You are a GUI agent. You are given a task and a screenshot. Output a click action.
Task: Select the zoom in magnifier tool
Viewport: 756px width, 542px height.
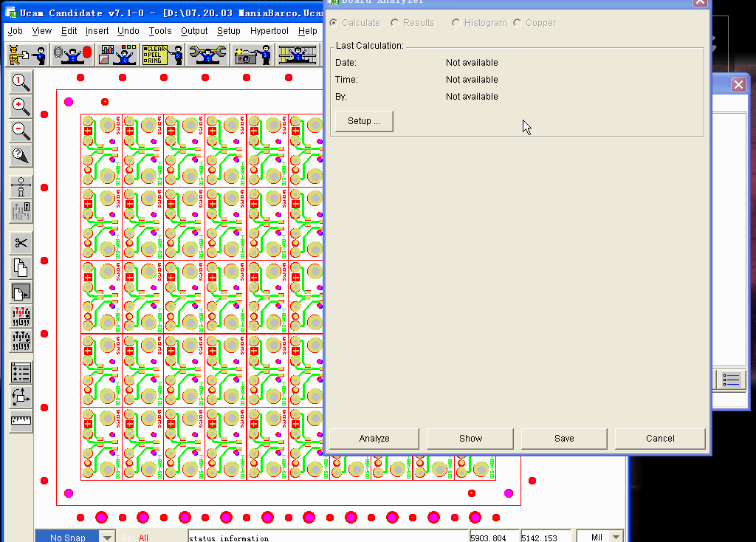coord(21,107)
